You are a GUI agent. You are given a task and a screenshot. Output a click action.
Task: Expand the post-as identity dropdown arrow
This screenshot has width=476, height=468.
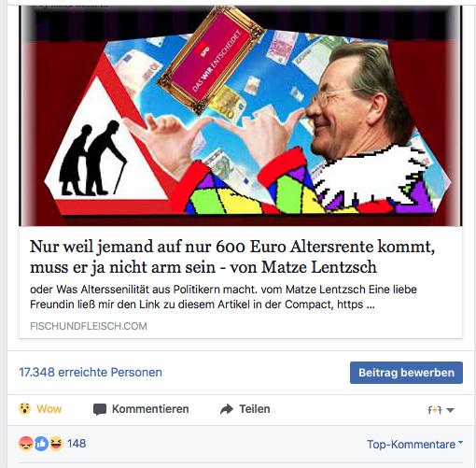tap(450, 410)
